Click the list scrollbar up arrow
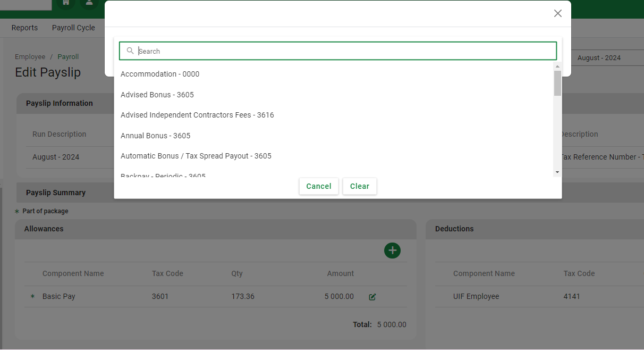Viewport: 644px width, 350px height. tap(557, 66)
